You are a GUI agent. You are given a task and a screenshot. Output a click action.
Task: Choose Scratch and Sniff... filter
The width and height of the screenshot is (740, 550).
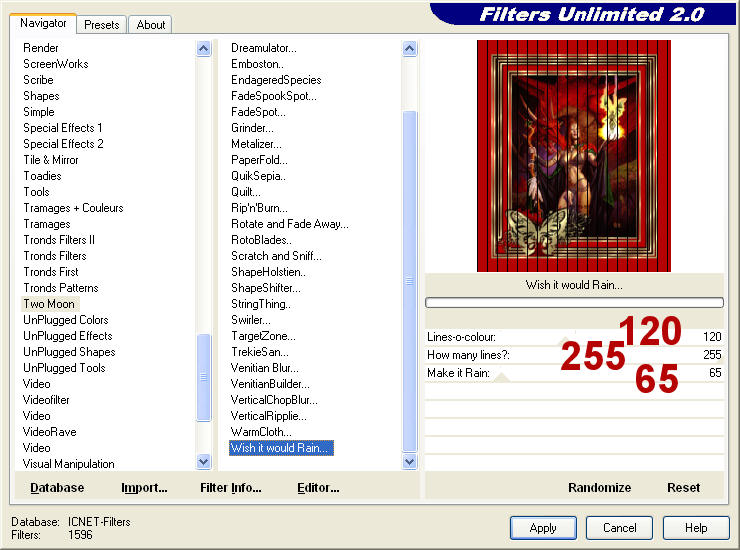(x=276, y=256)
